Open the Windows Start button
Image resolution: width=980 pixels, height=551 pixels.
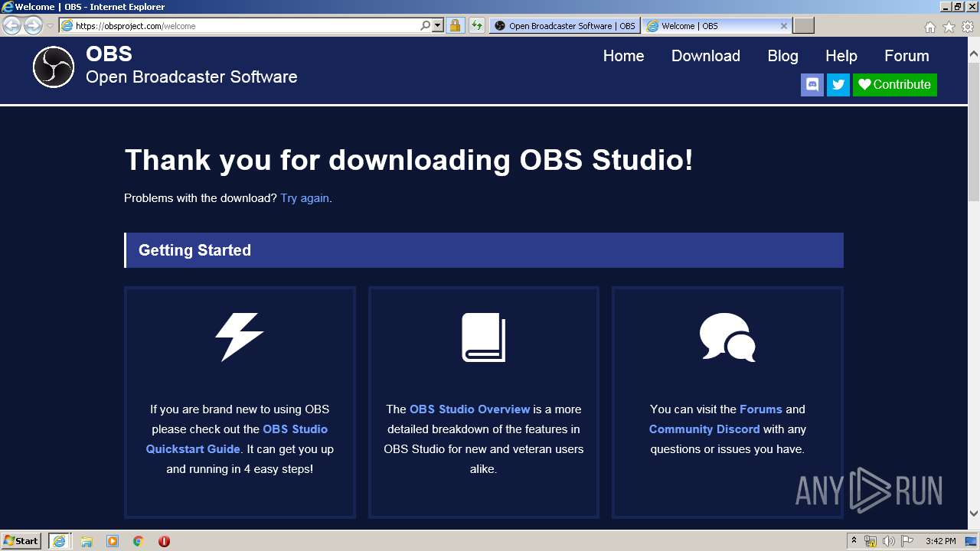[x=21, y=541]
